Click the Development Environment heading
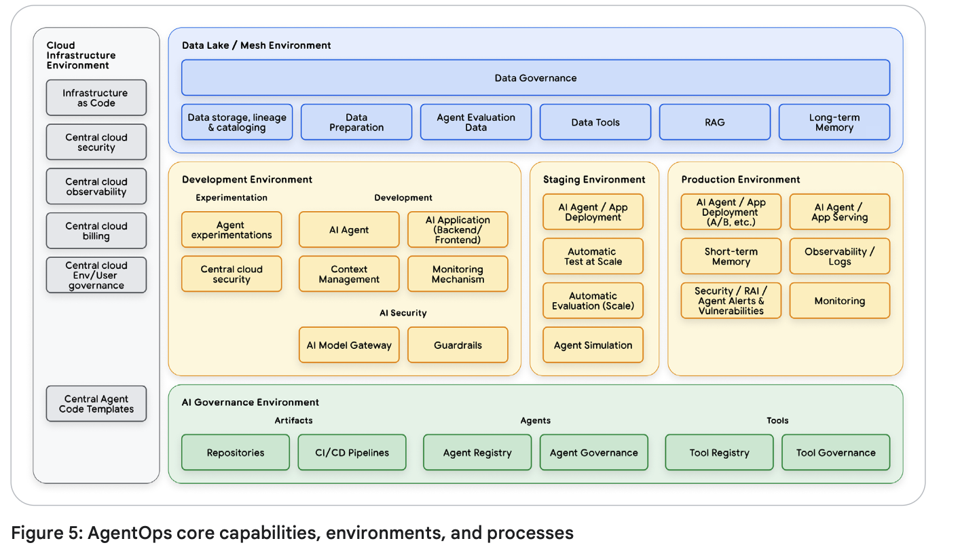Image resolution: width=958 pixels, height=560 pixels. click(x=247, y=180)
